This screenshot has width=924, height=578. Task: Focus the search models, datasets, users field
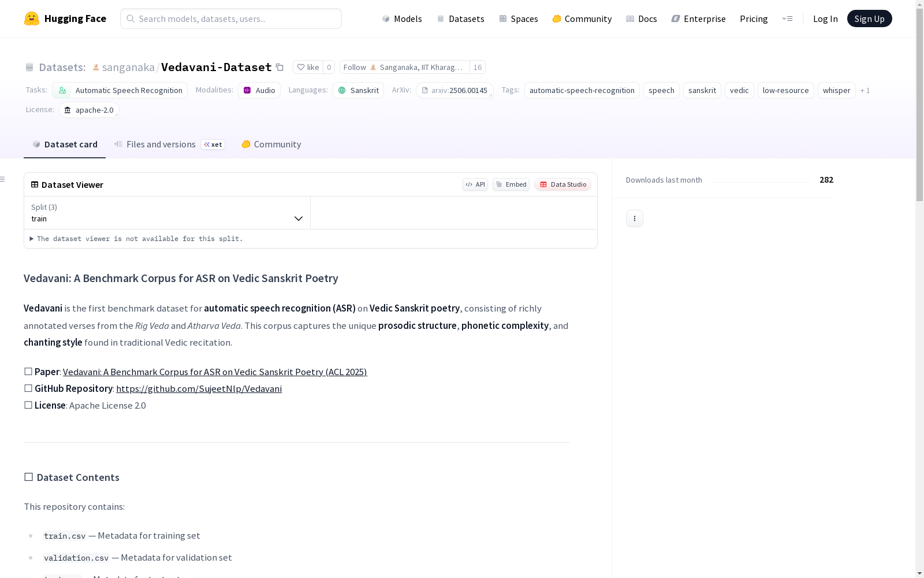click(x=231, y=18)
